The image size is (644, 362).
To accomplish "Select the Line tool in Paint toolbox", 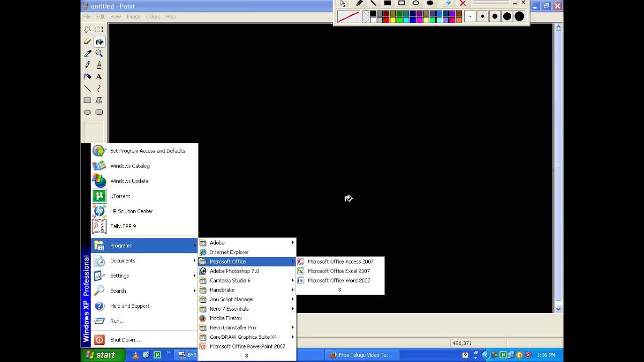I will [x=88, y=88].
